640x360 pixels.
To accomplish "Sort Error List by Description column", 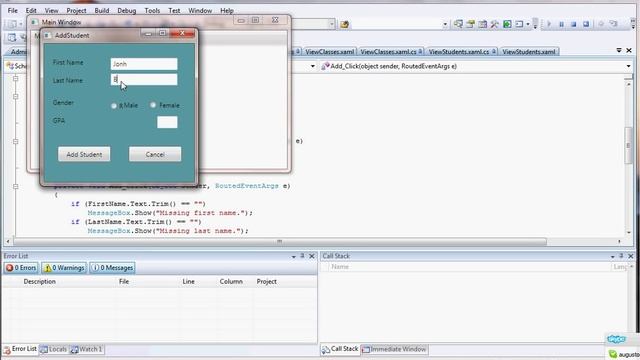I will pyautogui.click(x=40, y=281).
